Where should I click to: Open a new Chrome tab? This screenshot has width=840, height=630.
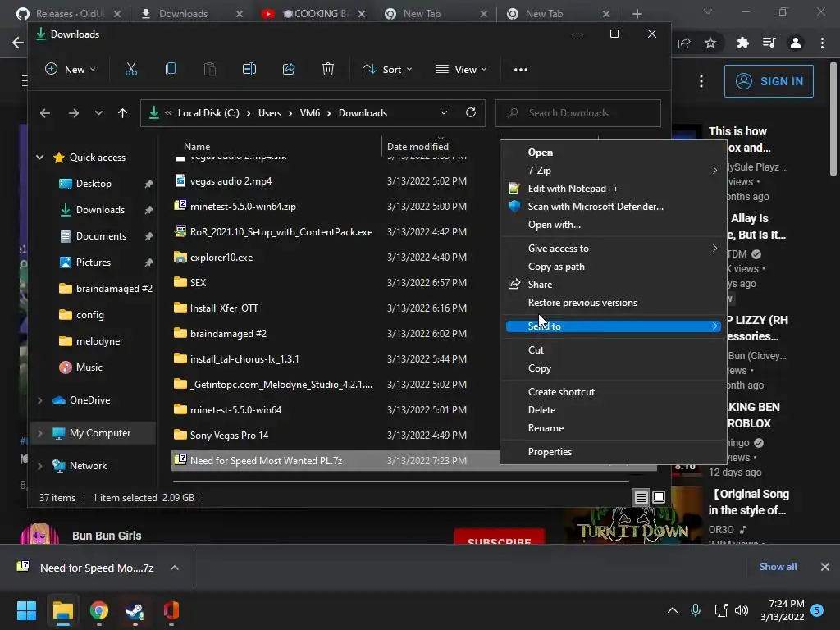click(637, 14)
